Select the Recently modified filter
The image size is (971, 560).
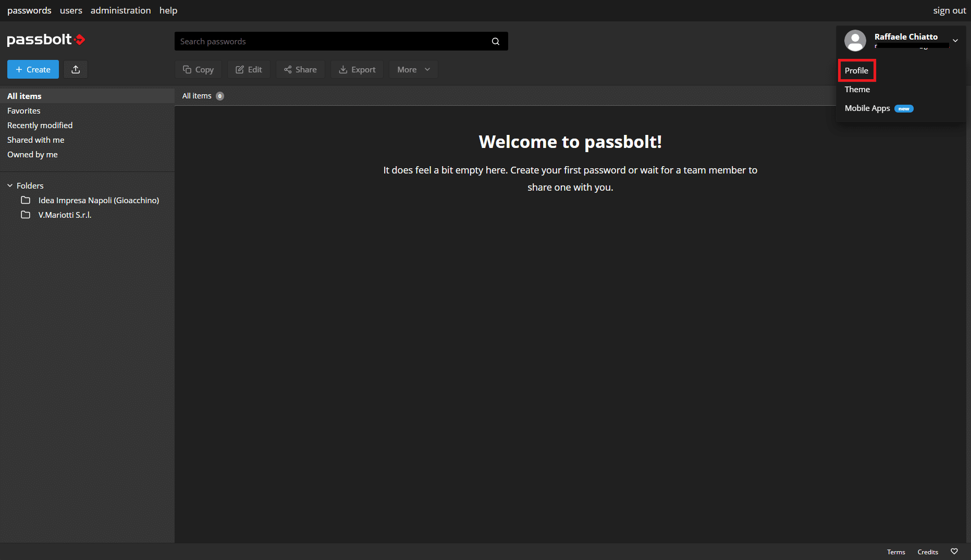point(87,125)
